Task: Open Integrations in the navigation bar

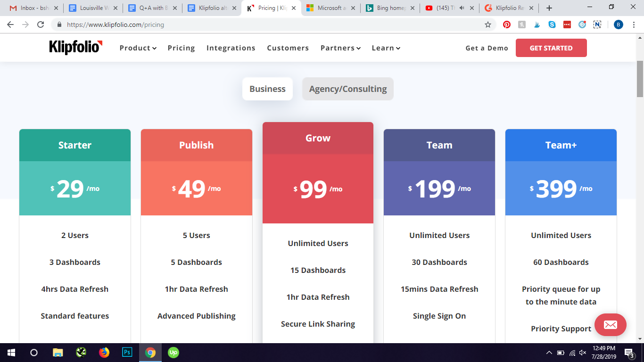Action: click(x=231, y=48)
